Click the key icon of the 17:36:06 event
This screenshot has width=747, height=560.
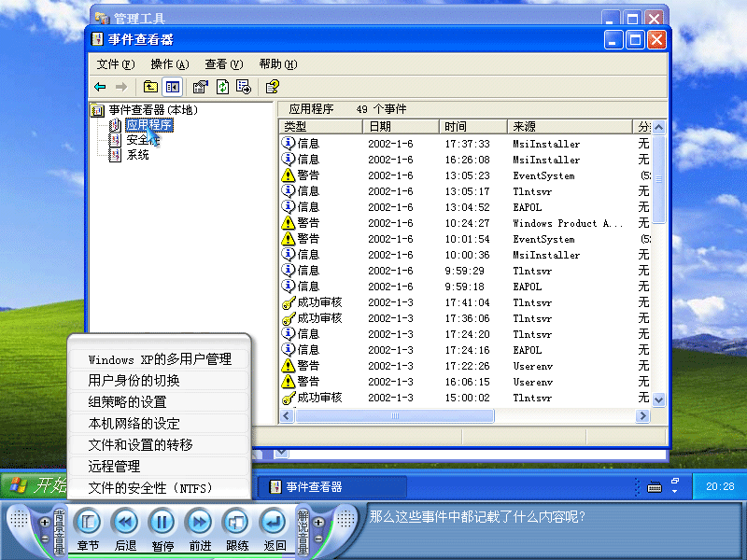point(289,318)
